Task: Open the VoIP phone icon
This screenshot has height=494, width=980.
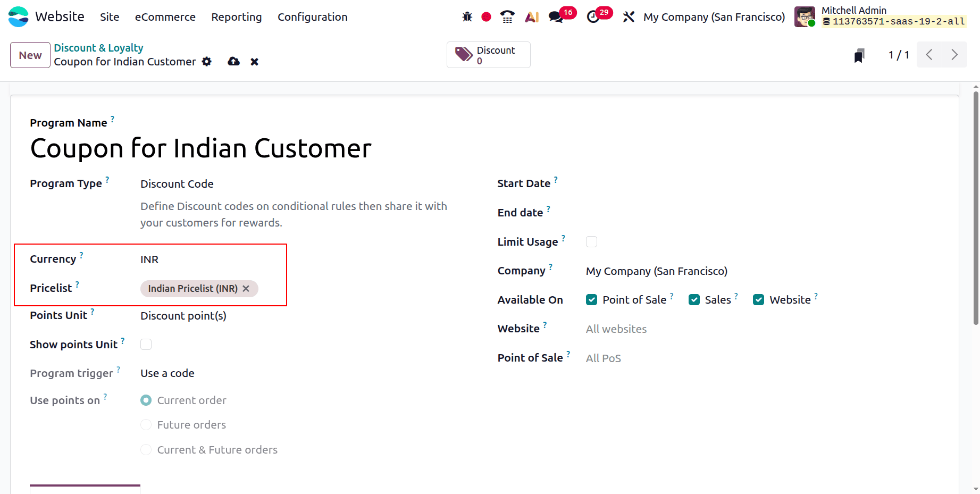Action: pos(507,17)
